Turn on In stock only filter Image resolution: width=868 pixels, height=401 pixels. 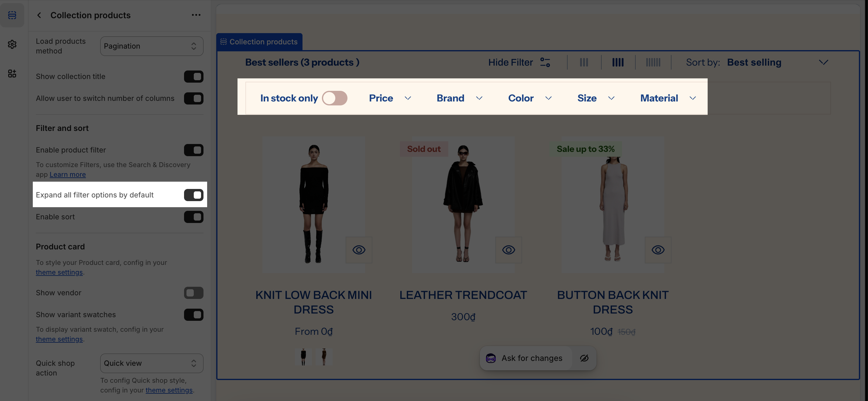[334, 98]
